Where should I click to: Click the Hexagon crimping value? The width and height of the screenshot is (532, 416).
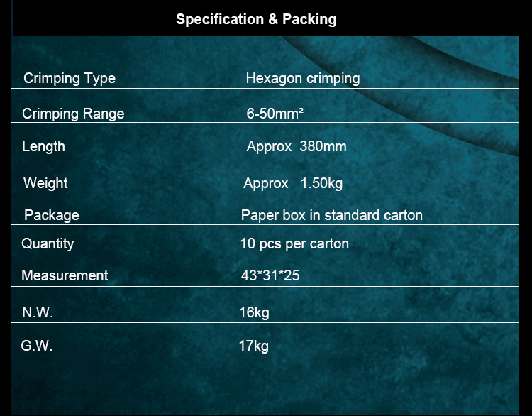point(303,79)
